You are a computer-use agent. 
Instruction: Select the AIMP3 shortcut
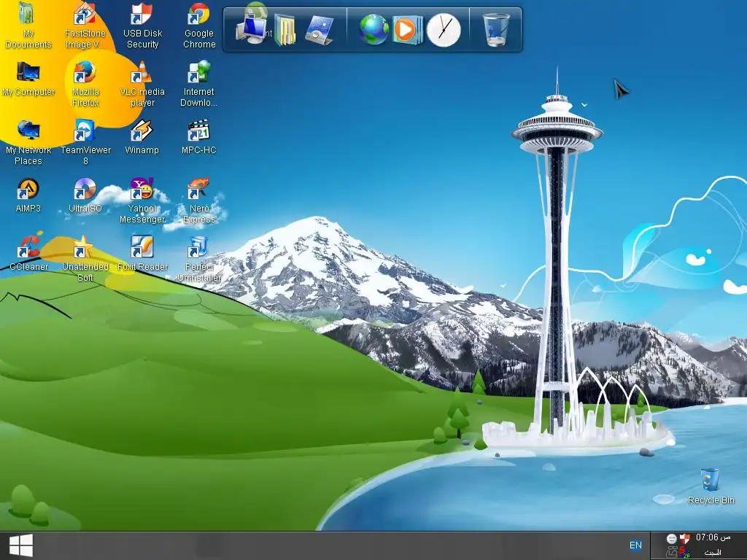coord(28,195)
